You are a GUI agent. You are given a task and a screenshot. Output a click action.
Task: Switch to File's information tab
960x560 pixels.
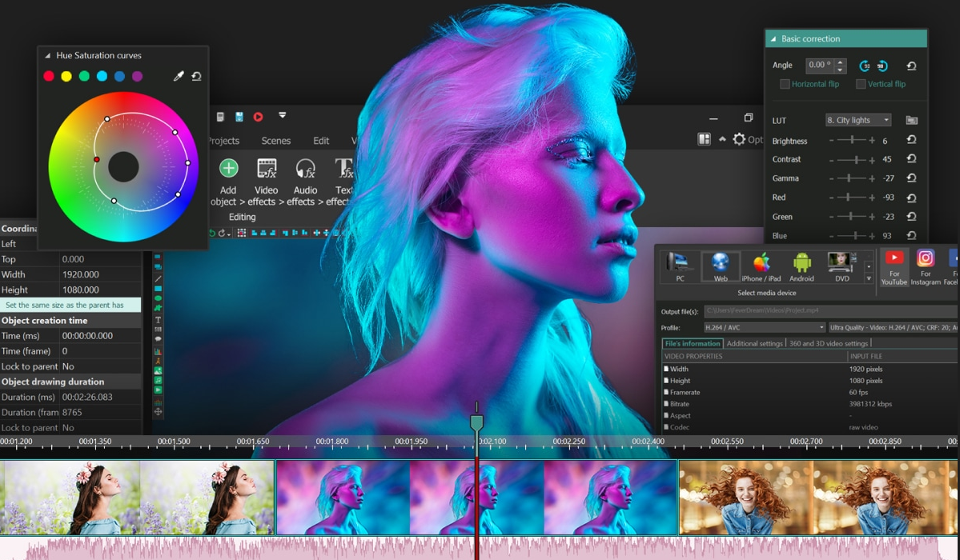click(693, 343)
